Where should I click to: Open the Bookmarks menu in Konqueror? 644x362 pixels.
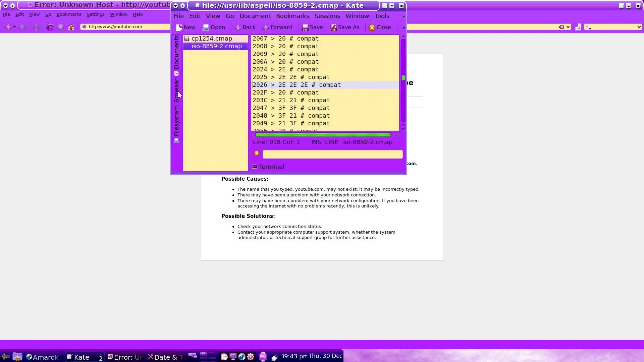click(x=69, y=14)
